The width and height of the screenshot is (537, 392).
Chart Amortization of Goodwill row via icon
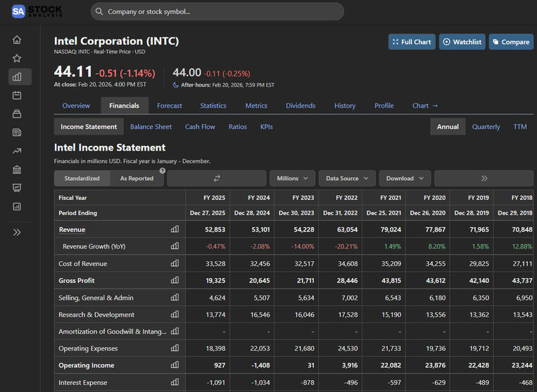pyautogui.click(x=175, y=331)
